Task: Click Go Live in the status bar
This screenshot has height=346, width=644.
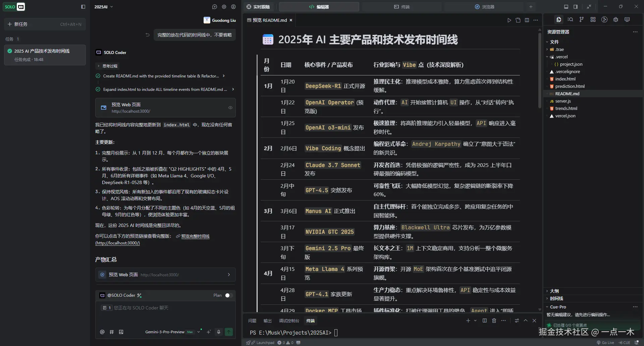Action: (605, 343)
